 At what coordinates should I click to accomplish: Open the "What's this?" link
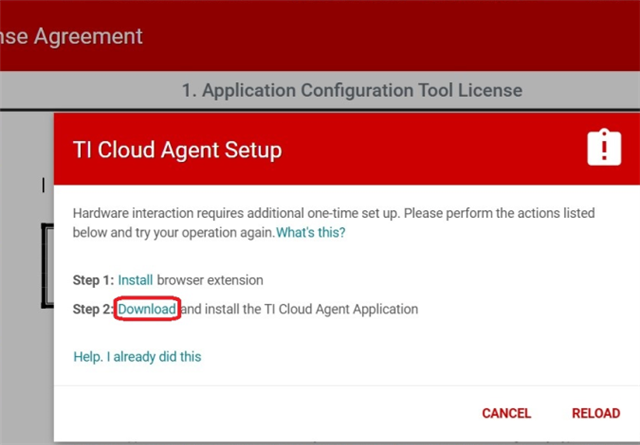point(311,233)
